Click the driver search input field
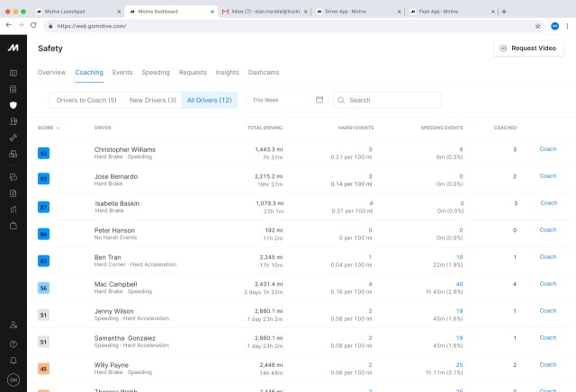This screenshot has width=576, height=392. 392,100
